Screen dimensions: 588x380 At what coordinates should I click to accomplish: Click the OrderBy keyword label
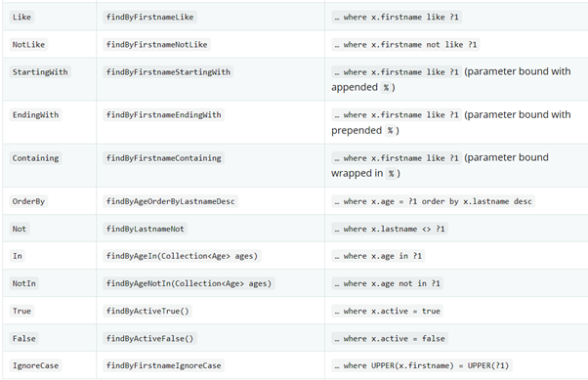[x=28, y=201]
